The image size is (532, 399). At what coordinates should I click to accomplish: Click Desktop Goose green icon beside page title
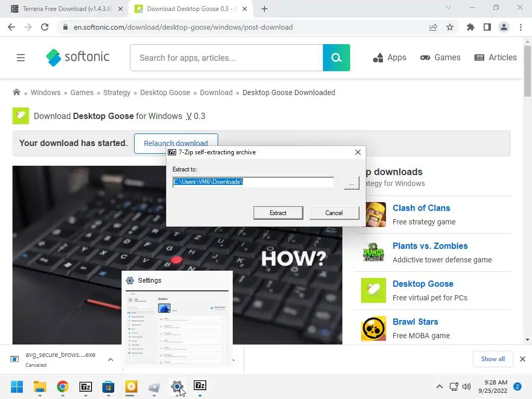21,116
